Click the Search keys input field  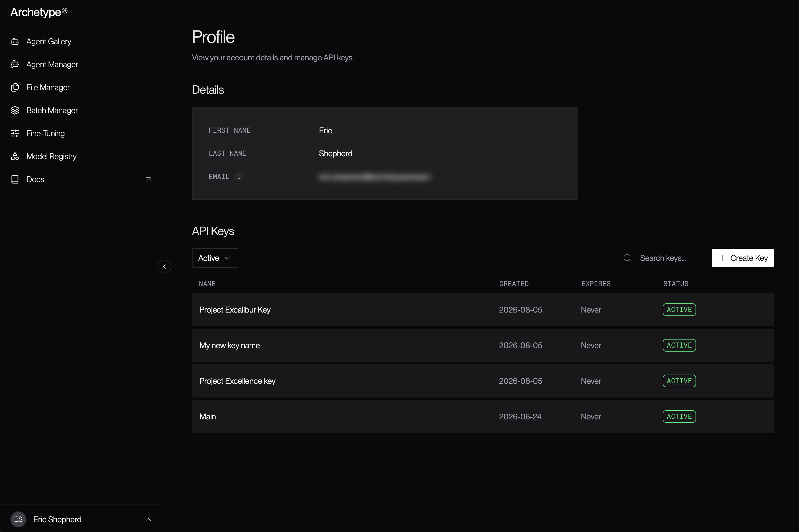[x=664, y=258]
